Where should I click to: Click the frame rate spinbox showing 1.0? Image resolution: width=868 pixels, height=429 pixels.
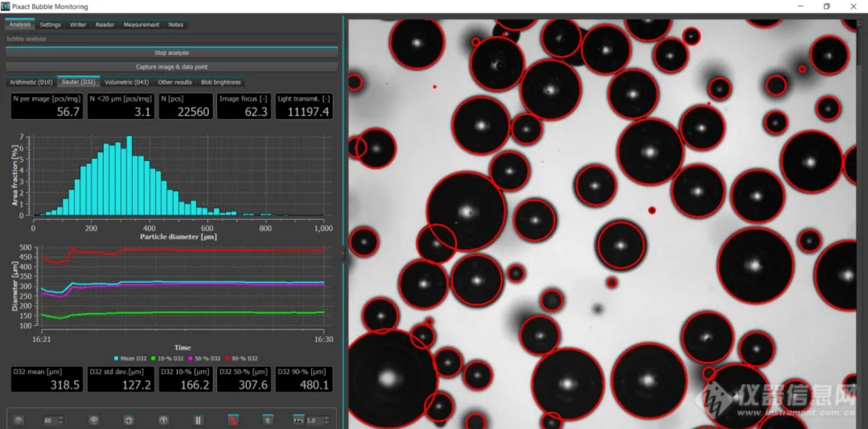click(x=318, y=420)
